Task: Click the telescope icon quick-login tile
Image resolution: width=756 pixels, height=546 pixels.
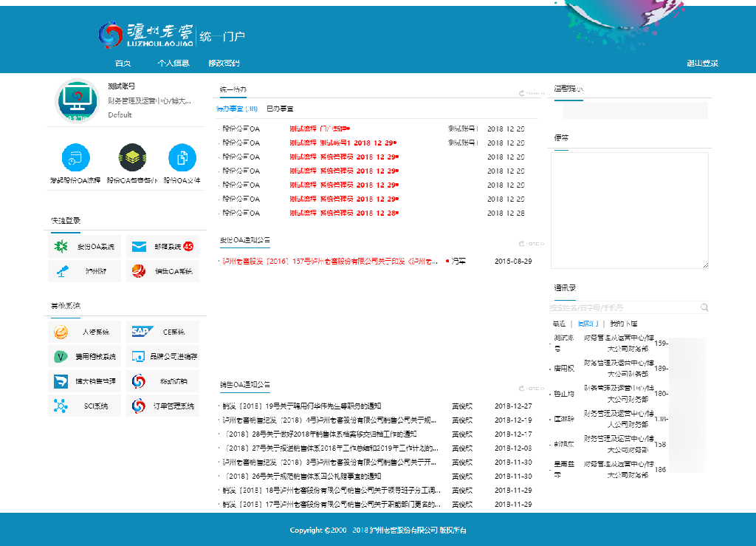Action: tap(84, 271)
